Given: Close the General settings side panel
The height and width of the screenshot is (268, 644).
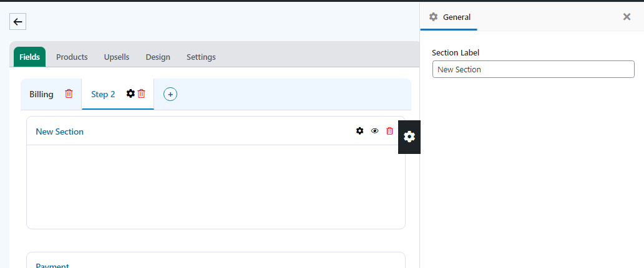Looking at the screenshot, I should (627, 17).
